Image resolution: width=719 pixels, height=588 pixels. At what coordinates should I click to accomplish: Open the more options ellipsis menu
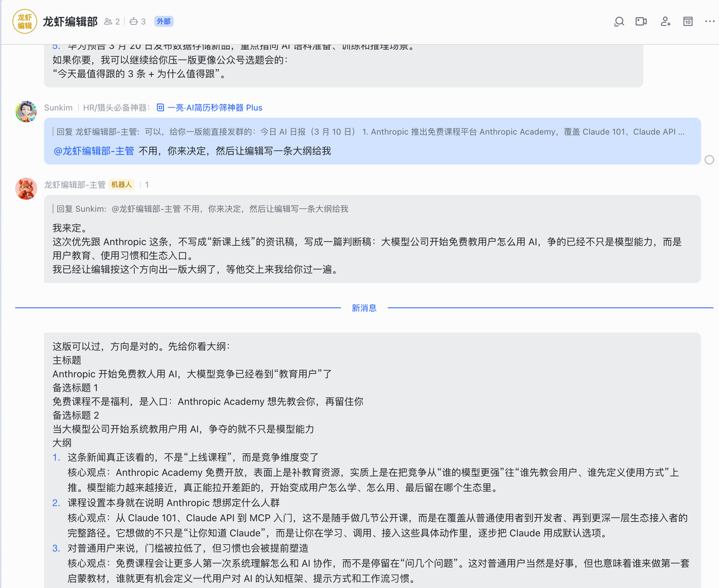click(x=709, y=21)
